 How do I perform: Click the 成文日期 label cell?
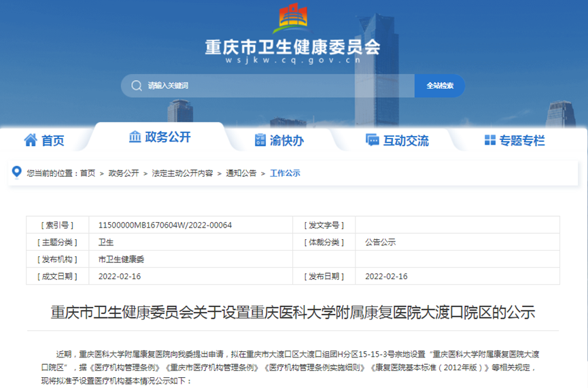click(x=57, y=277)
